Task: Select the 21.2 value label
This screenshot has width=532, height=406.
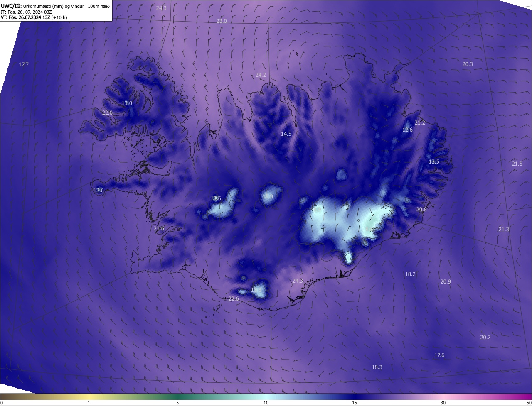Action: (420, 123)
